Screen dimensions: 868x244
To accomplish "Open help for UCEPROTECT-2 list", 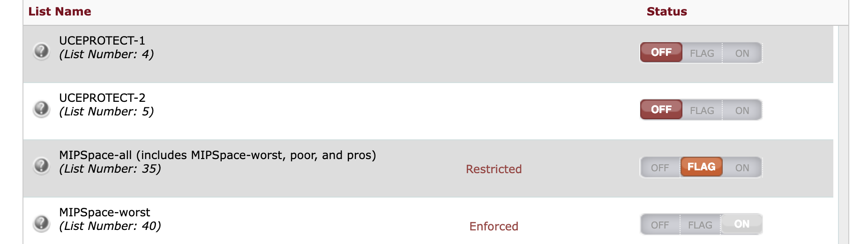I will (x=42, y=108).
